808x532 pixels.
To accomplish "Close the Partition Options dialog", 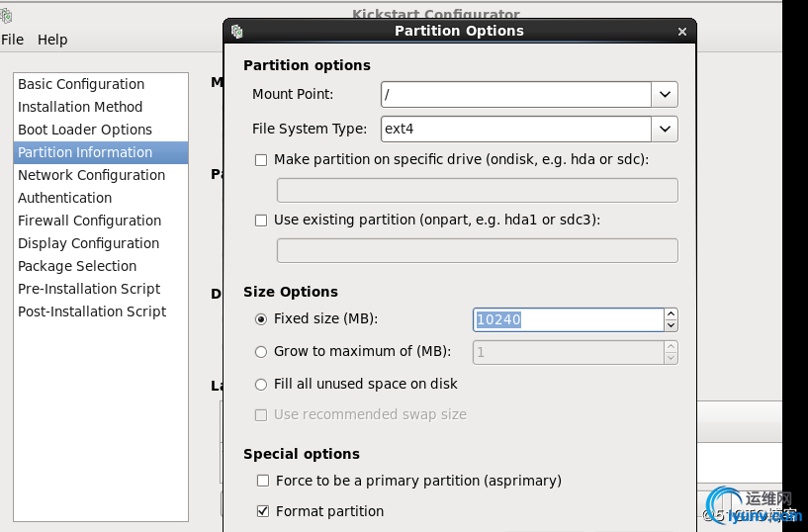I will pos(682,32).
